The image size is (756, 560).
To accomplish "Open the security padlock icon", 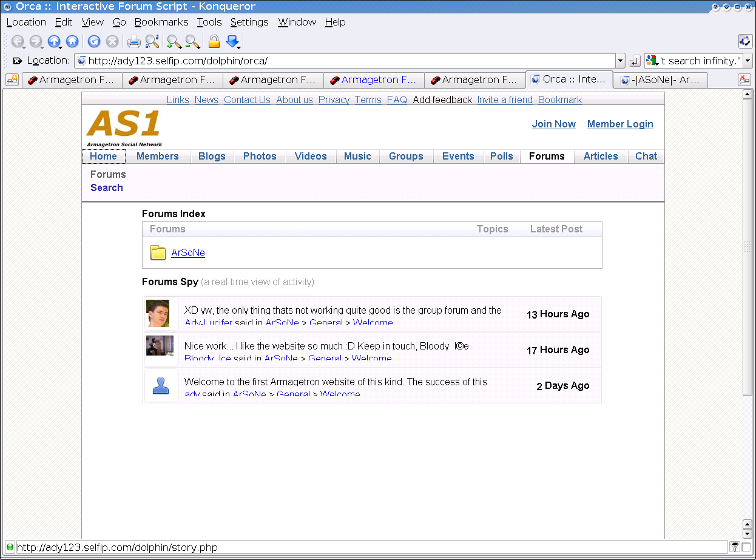I will pyautogui.click(x=214, y=41).
